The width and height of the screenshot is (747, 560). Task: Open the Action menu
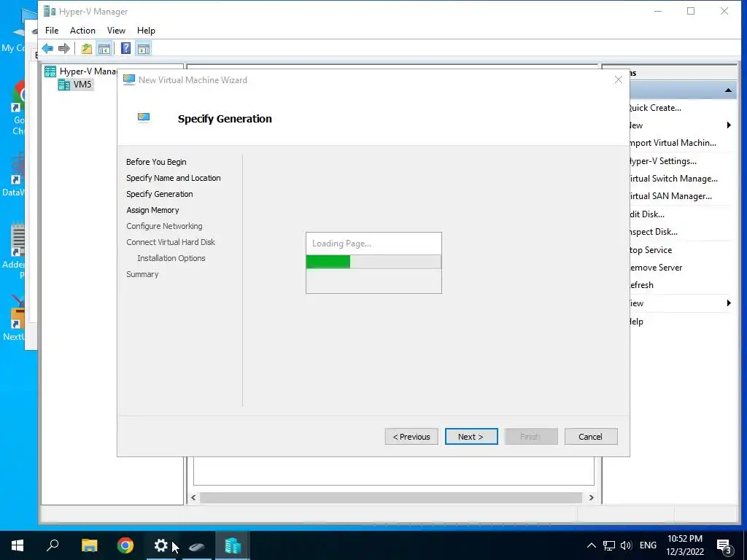(82, 31)
